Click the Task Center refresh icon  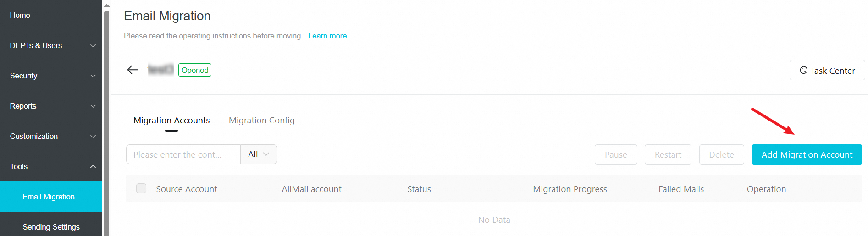(803, 70)
